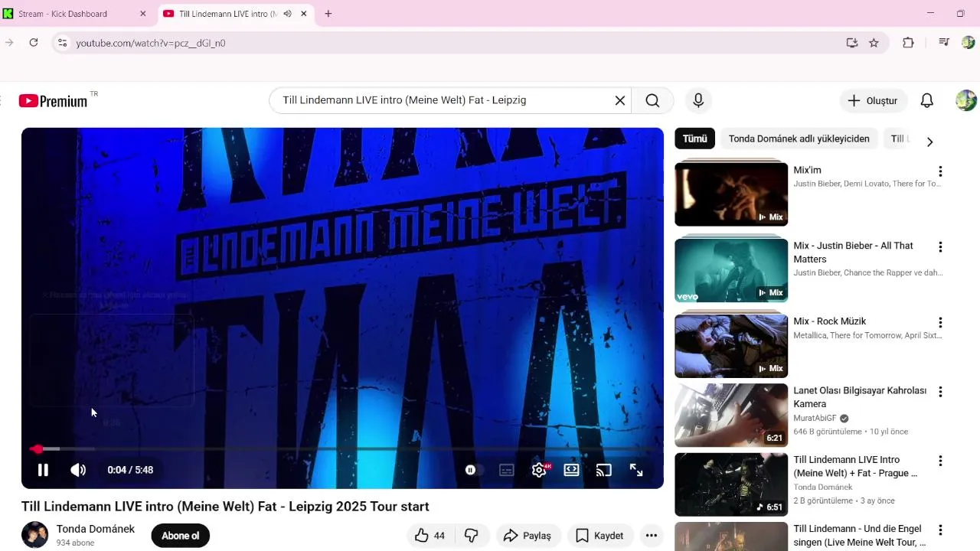Viewport: 980px width, 551px height.
Task: Open Mix - Justin Bieber thumbnail
Action: click(x=731, y=269)
